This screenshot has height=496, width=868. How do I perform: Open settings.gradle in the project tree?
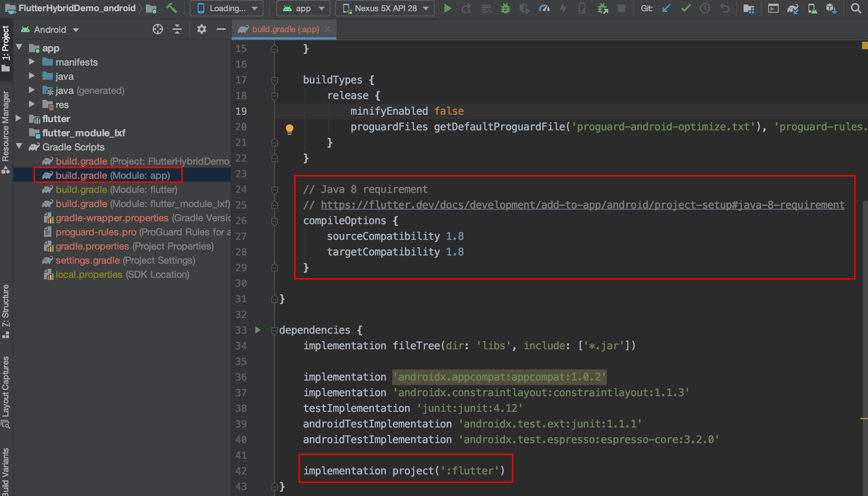click(88, 261)
